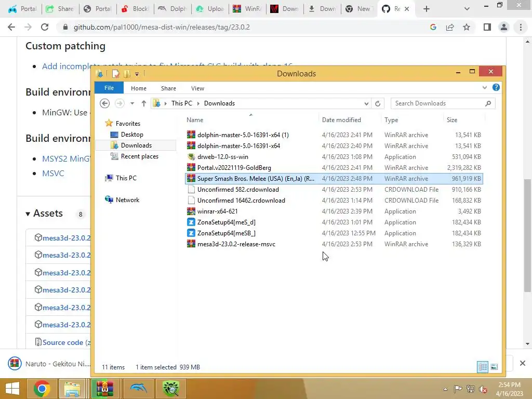Open new Chrome tab with plus button
The image size is (532, 399).
tap(427, 9)
